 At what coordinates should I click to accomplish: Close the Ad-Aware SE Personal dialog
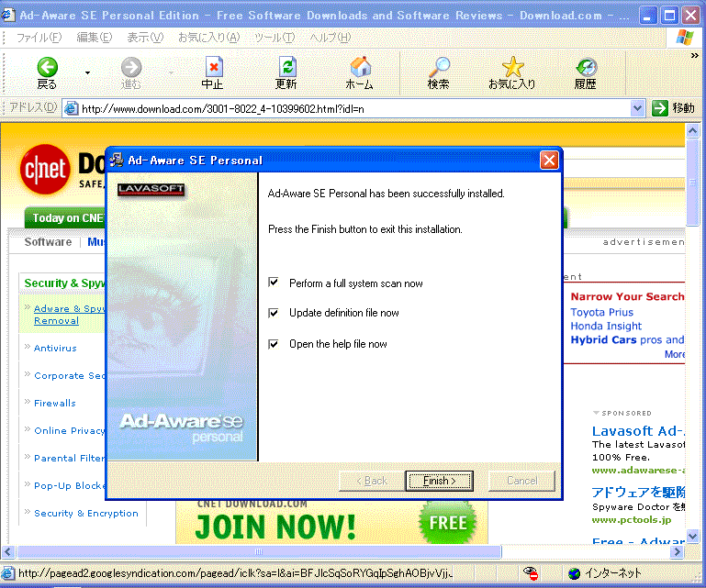tap(549, 160)
